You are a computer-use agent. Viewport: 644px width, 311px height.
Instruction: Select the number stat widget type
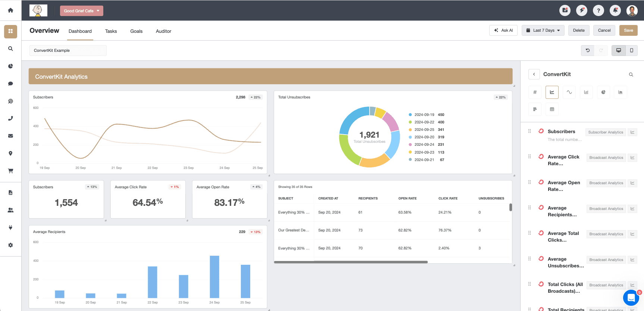[x=535, y=92]
